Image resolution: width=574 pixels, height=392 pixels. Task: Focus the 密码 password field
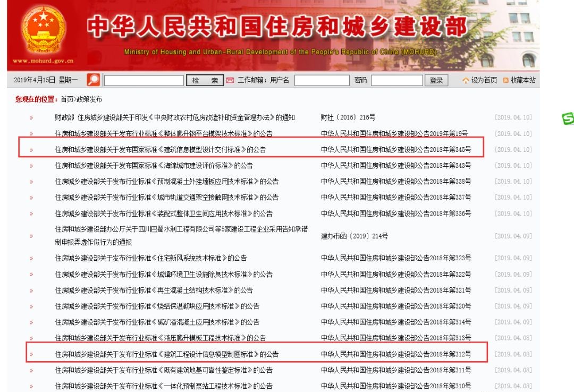point(397,80)
